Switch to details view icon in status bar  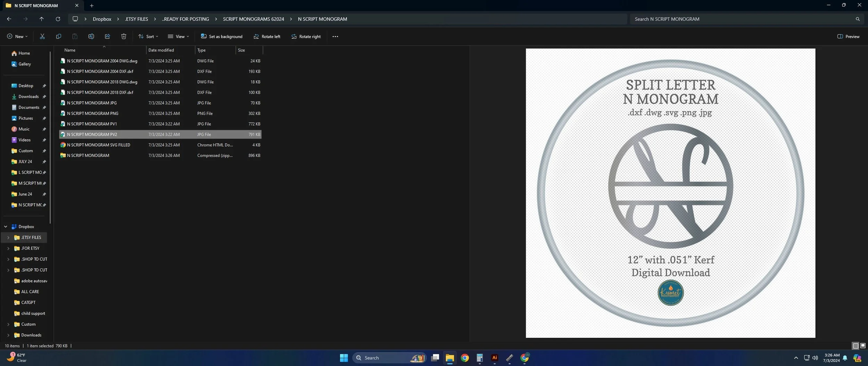pyautogui.click(x=856, y=346)
